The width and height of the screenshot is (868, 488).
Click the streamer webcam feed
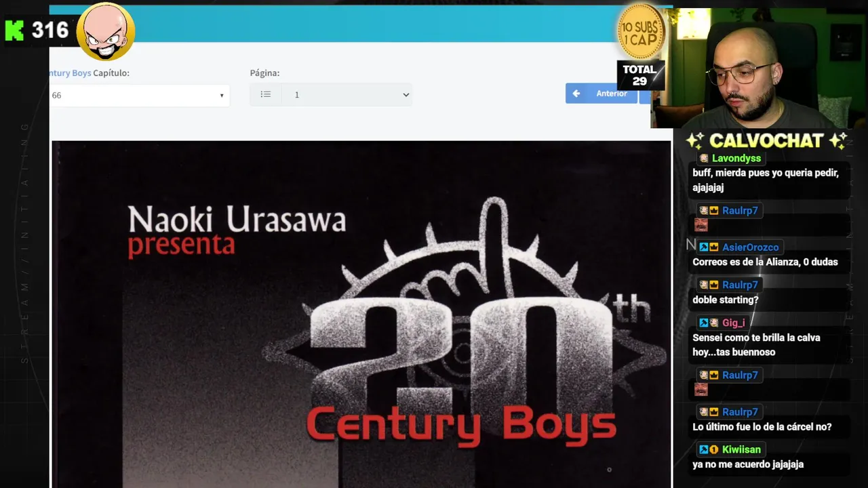(x=757, y=68)
